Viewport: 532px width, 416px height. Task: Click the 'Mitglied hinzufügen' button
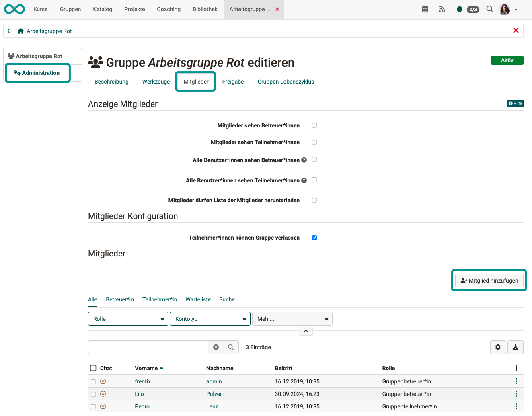point(489,281)
